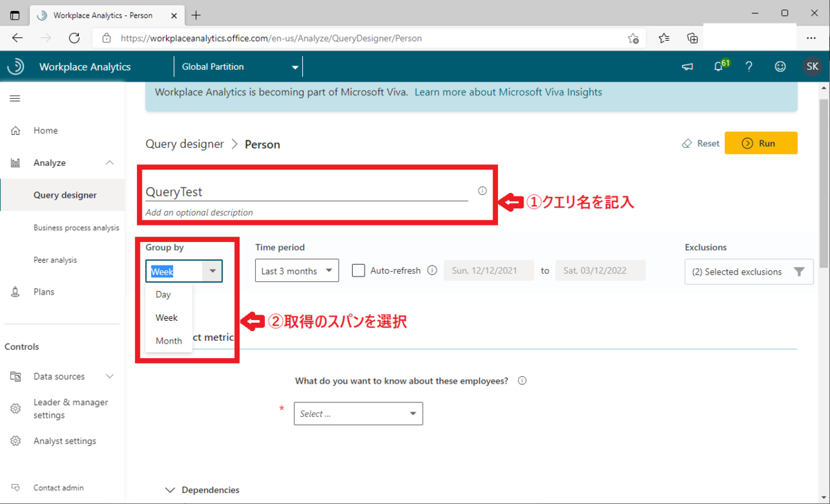The image size is (830, 504).
Task: Open the announcements megaphone icon
Action: tap(688, 66)
